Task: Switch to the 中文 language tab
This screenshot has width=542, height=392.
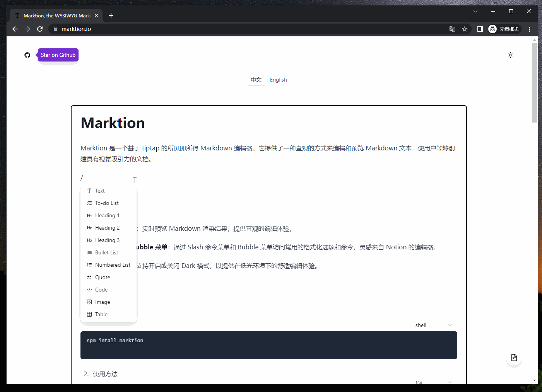Action: [256, 80]
